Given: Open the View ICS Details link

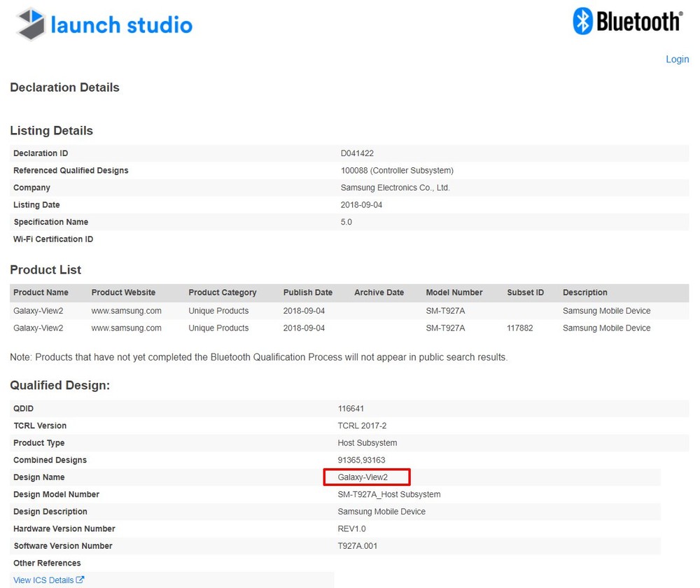Looking at the screenshot, I should [43, 580].
